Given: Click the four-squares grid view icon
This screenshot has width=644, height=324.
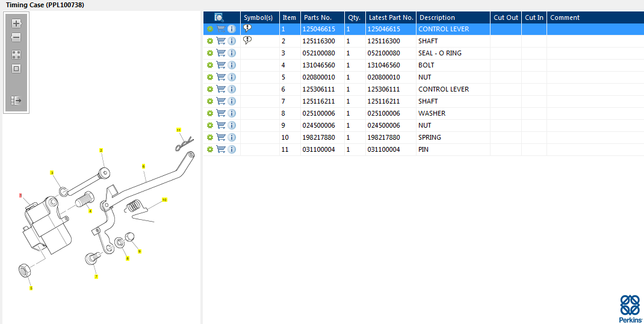Looking at the screenshot, I should (x=16, y=55).
